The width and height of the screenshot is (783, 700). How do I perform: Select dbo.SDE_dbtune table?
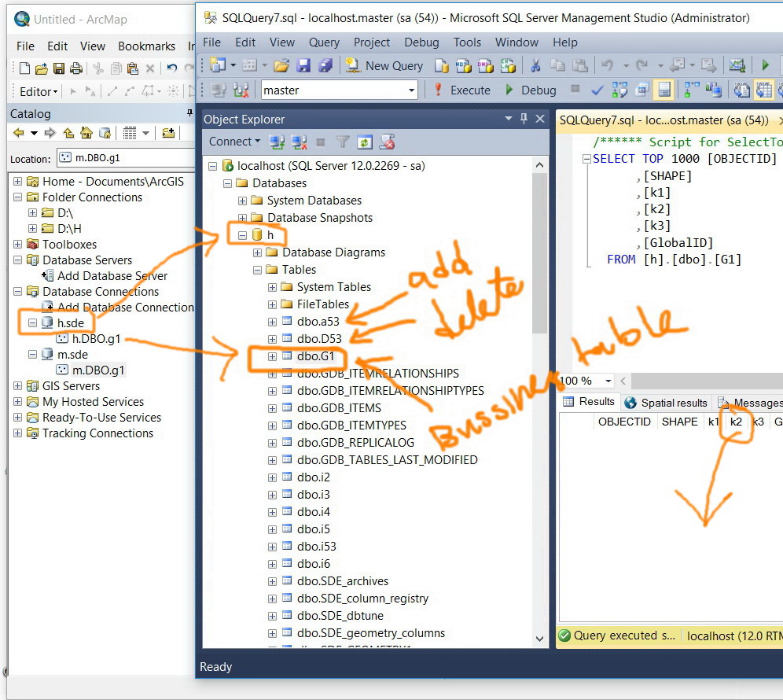[x=340, y=616]
